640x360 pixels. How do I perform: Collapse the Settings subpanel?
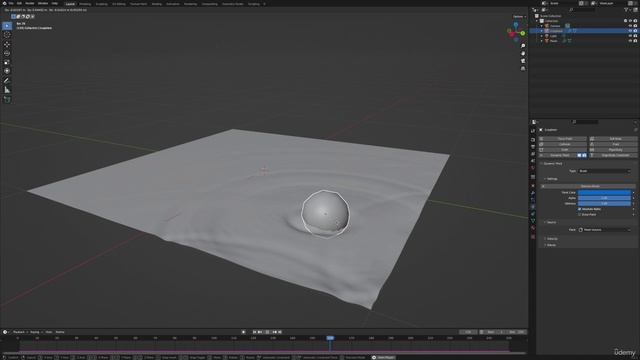[545, 179]
